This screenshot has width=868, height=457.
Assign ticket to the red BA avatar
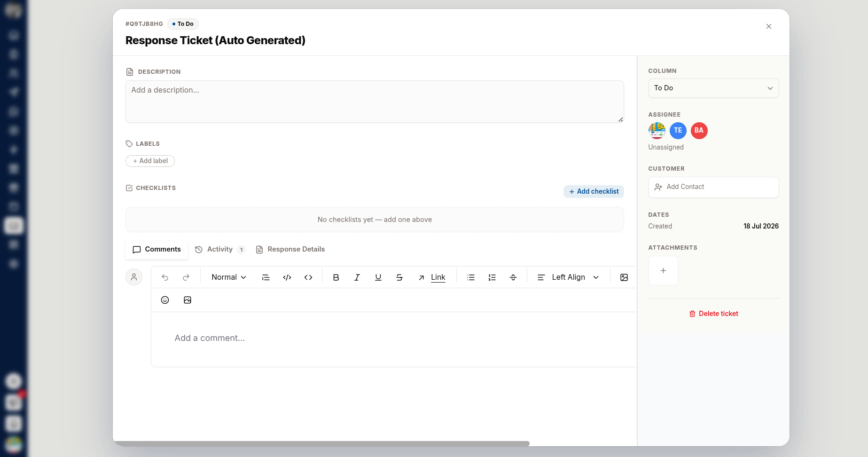point(699,131)
